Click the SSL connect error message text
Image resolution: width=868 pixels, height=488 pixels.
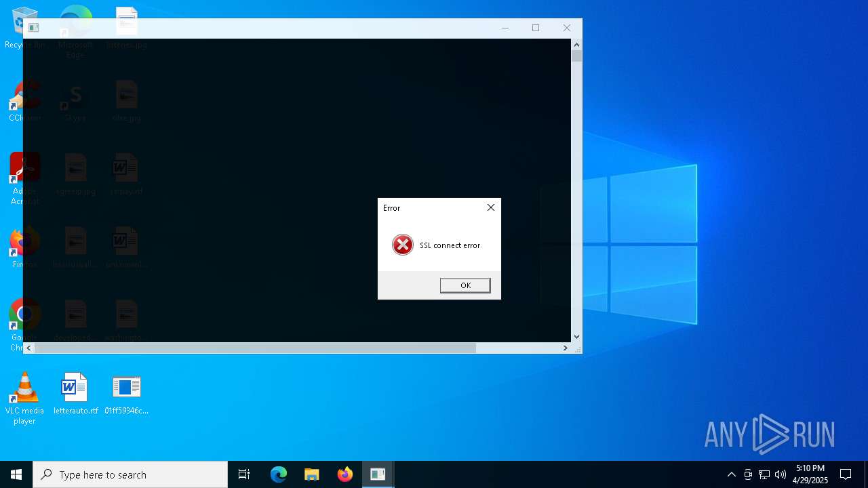[450, 245]
